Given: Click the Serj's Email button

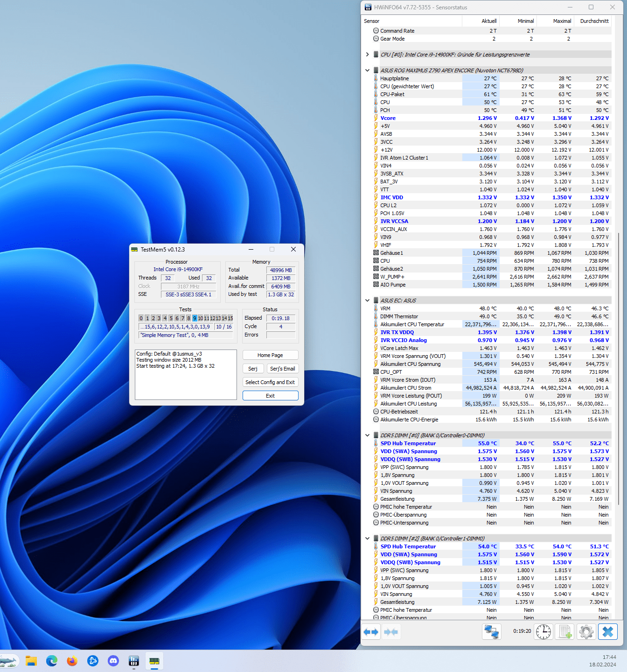Looking at the screenshot, I should 283,369.
